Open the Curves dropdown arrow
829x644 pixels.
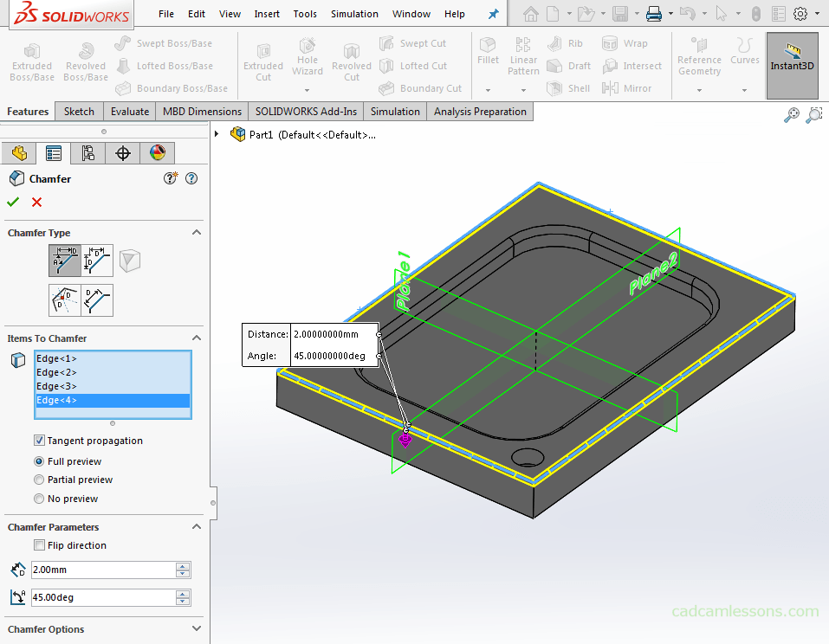click(x=744, y=90)
